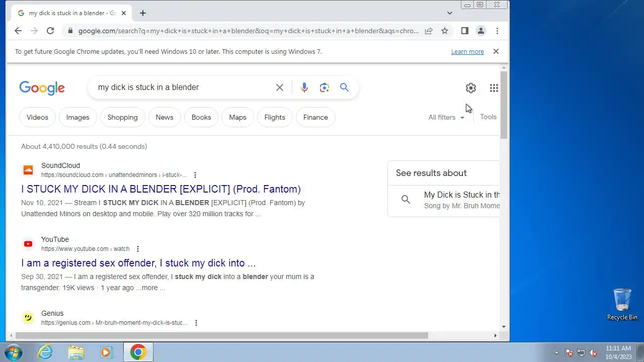Start voice search with microphone icon
The image size is (644, 362).
tap(304, 87)
